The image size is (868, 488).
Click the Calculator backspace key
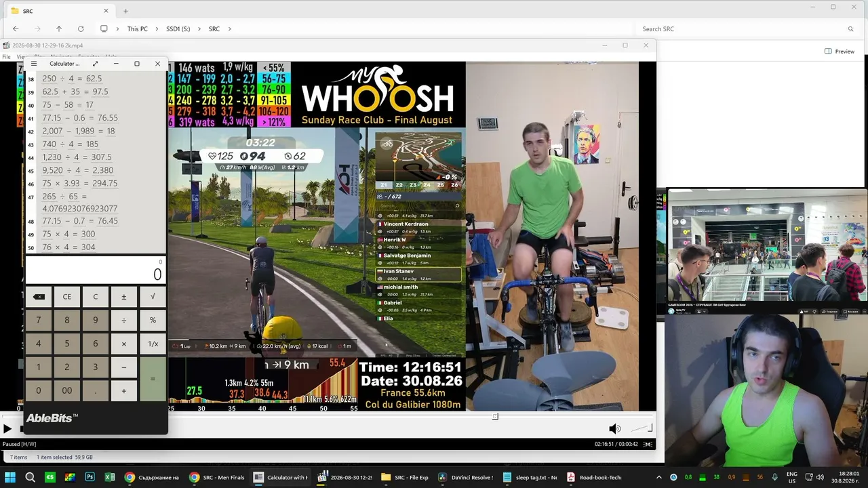[x=39, y=297]
